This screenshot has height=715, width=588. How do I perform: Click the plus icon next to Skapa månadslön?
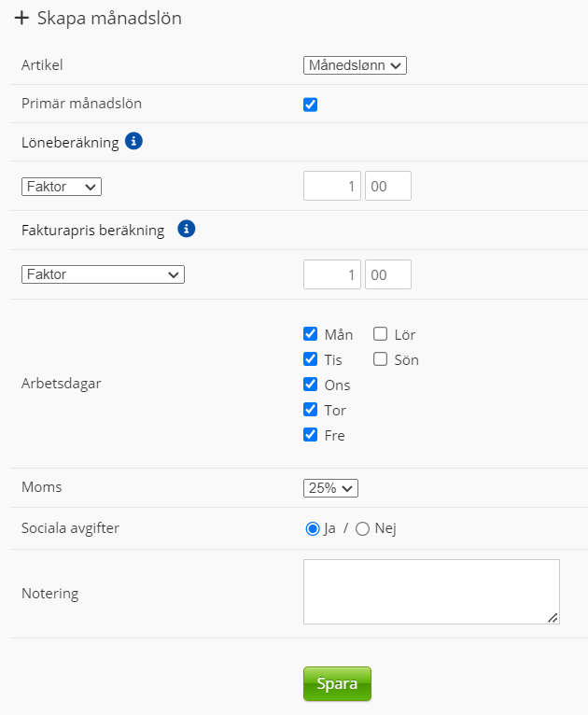21,18
